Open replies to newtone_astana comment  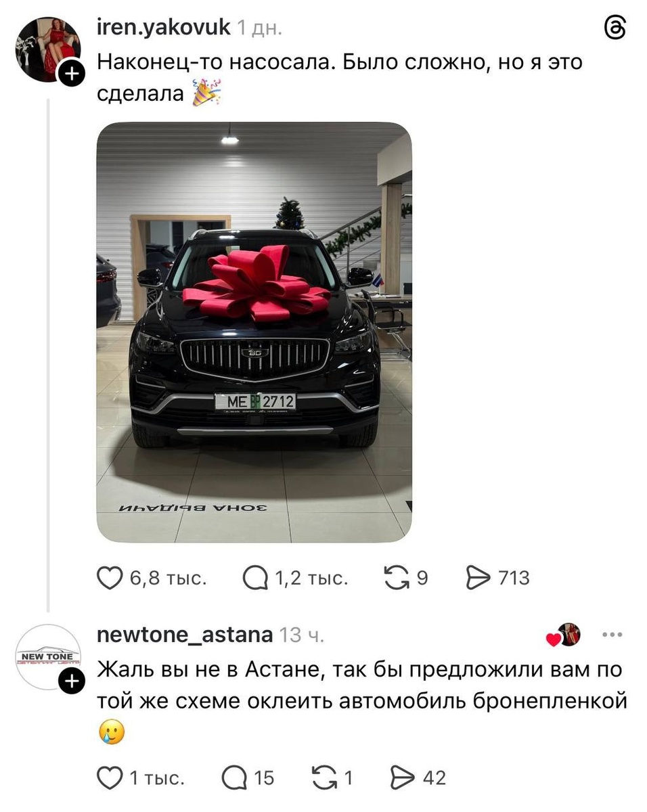pos(233,778)
